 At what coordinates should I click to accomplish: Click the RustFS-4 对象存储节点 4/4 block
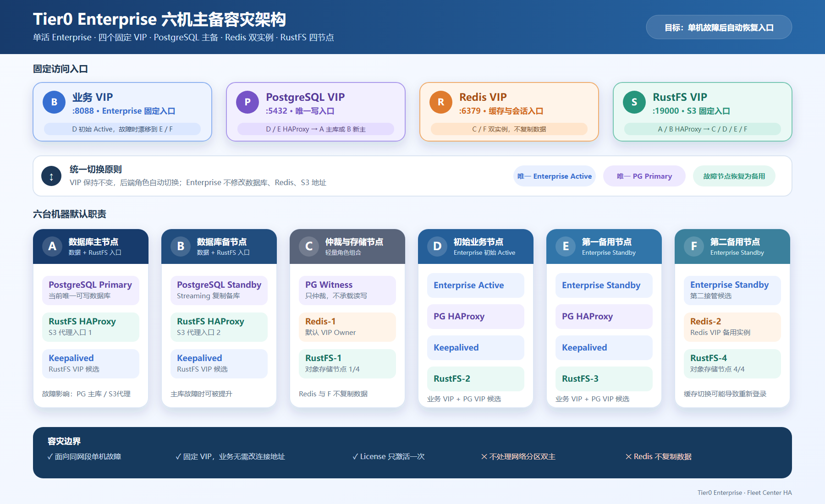(x=732, y=363)
